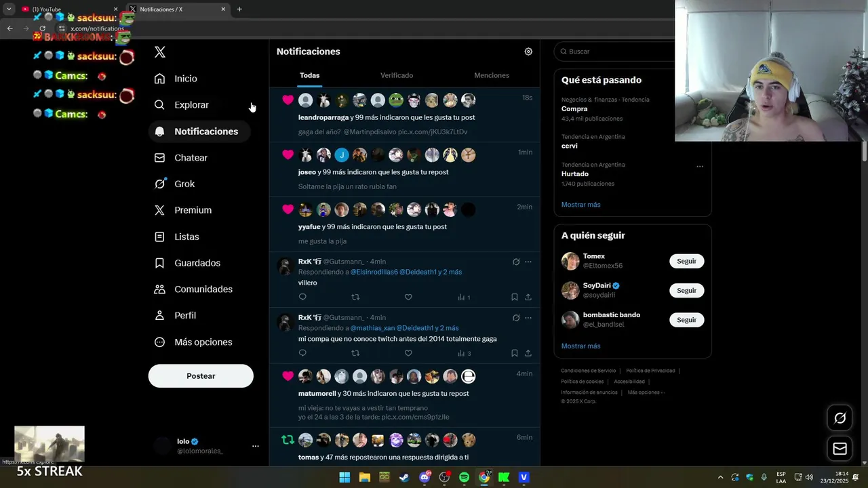Follow Tomex with the Seguir button
This screenshot has height=488, width=868.
pos(686,261)
